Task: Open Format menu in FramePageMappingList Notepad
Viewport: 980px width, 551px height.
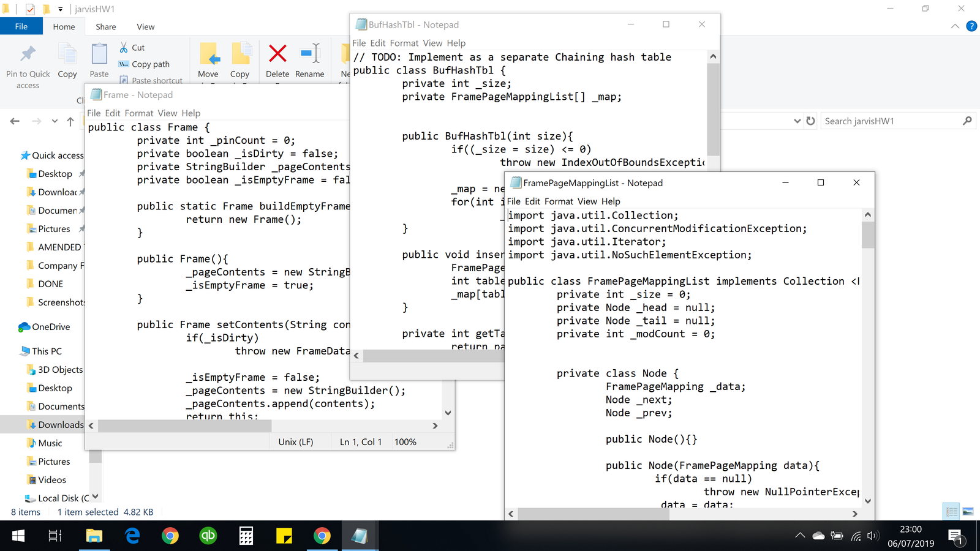Action: tap(559, 201)
